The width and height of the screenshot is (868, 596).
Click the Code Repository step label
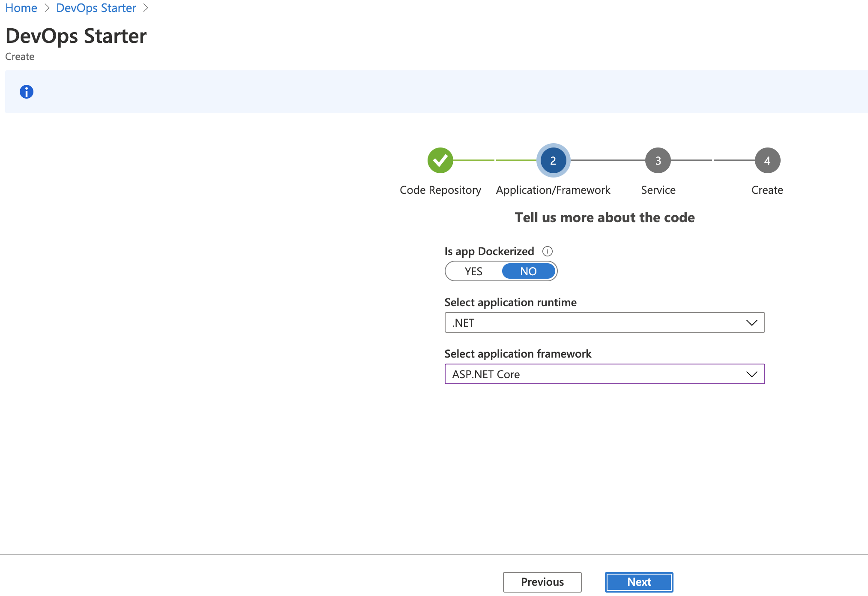pos(440,190)
